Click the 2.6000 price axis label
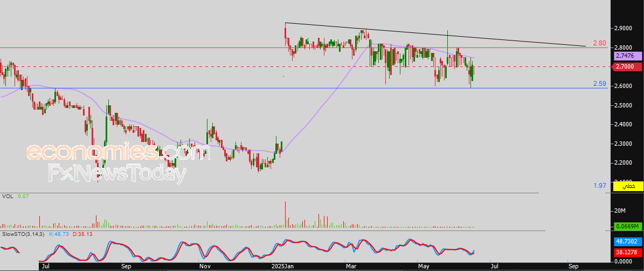This screenshot has width=644, height=271. tap(623, 86)
